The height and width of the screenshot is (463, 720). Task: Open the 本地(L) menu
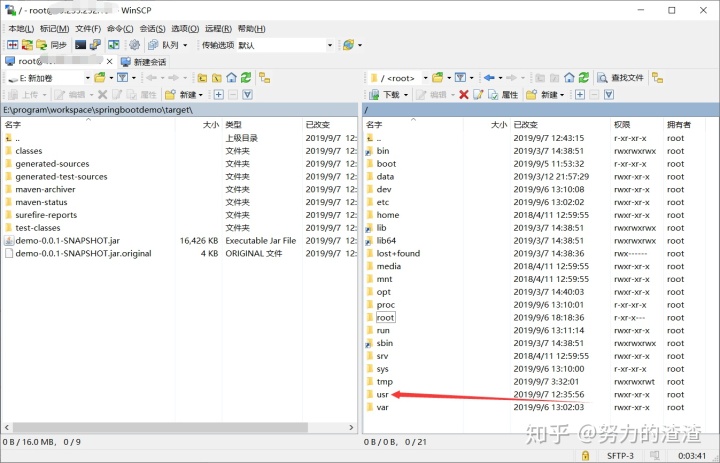tap(21, 28)
